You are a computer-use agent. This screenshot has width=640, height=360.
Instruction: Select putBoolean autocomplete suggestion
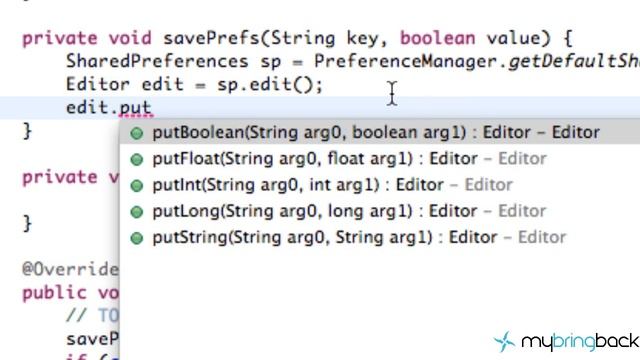(x=380, y=133)
